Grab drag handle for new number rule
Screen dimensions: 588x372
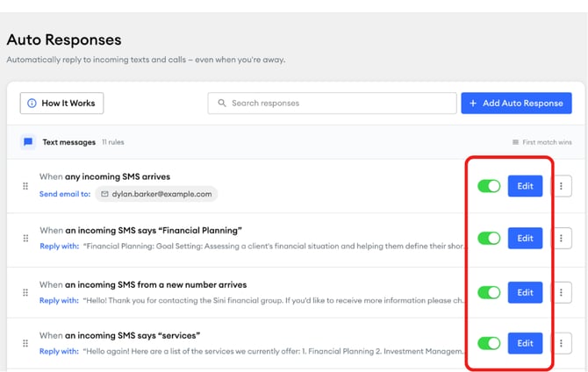pos(25,292)
